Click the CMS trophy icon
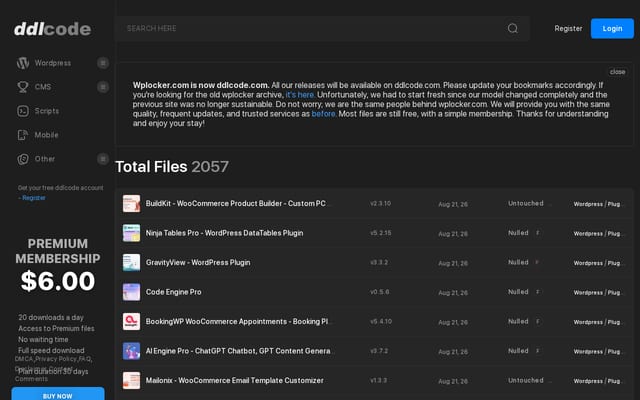640x400 pixels. click(23, 87)
